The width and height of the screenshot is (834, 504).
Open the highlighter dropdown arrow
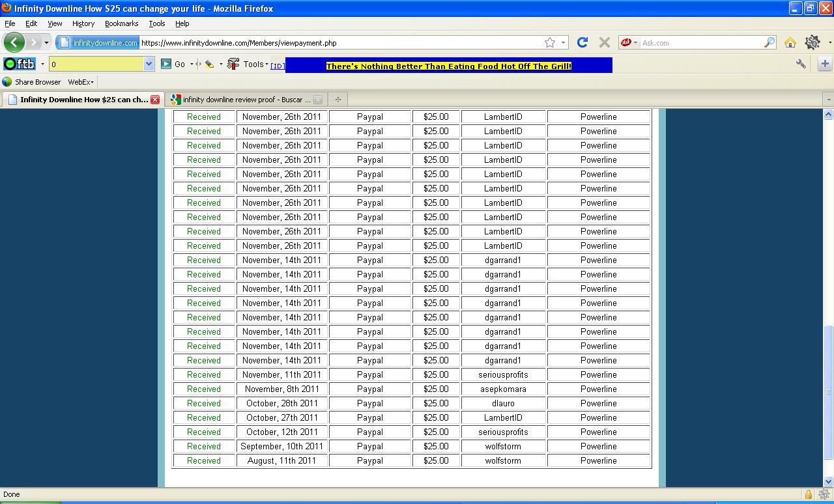(x=221, y=64)
